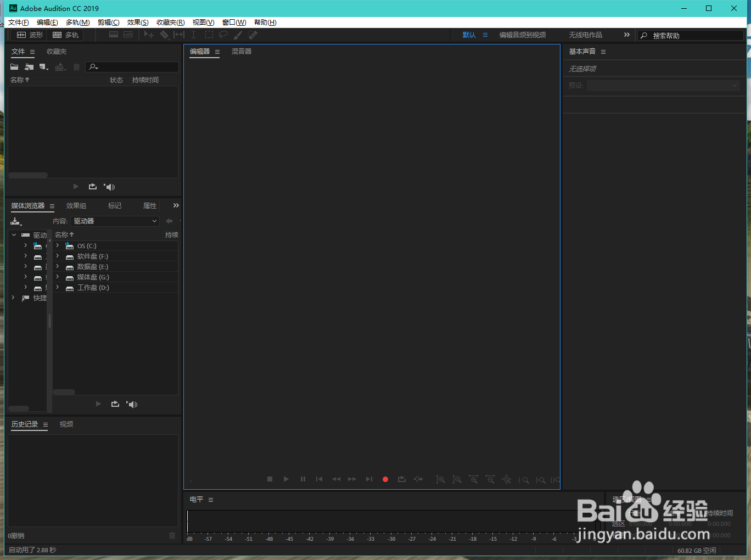Select the Paintbrush Selection tool
The width and height of the screenshot is (751, 560).
238,35
